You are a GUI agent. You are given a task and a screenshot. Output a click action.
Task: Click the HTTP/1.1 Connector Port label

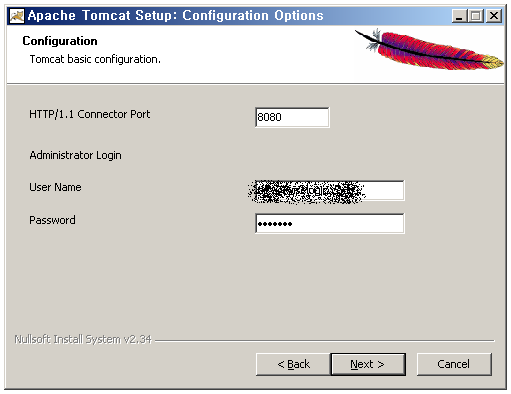90,114
